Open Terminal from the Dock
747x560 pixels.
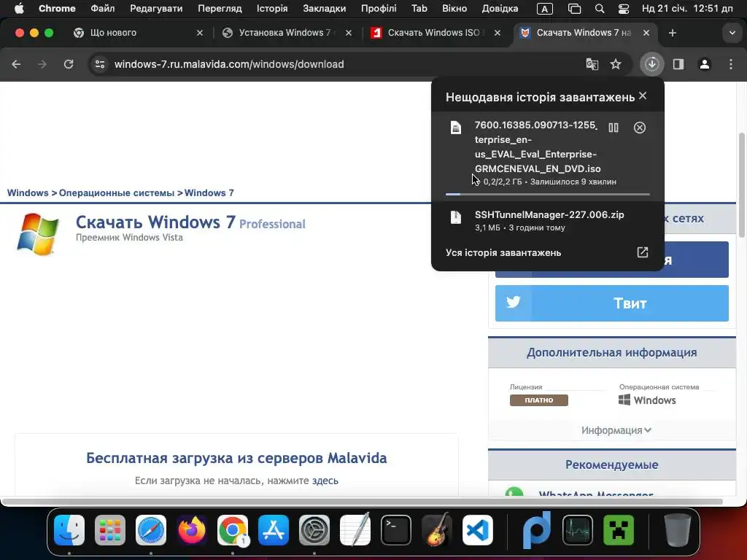[396, 530]
